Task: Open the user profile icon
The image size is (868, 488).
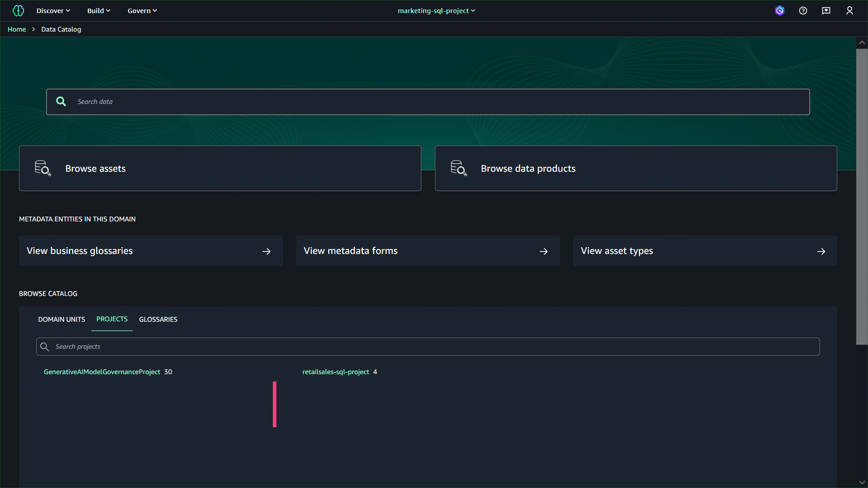Action: (x=849, y=10)
